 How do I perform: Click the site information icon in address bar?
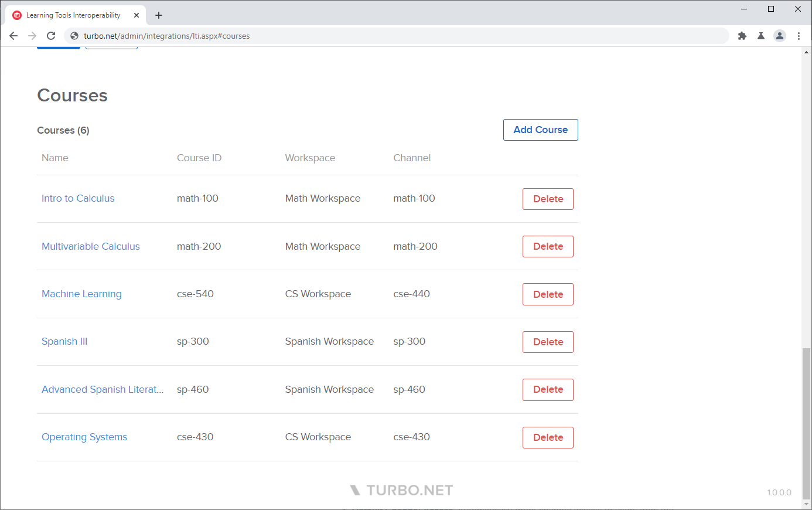[x=74, y=36]
